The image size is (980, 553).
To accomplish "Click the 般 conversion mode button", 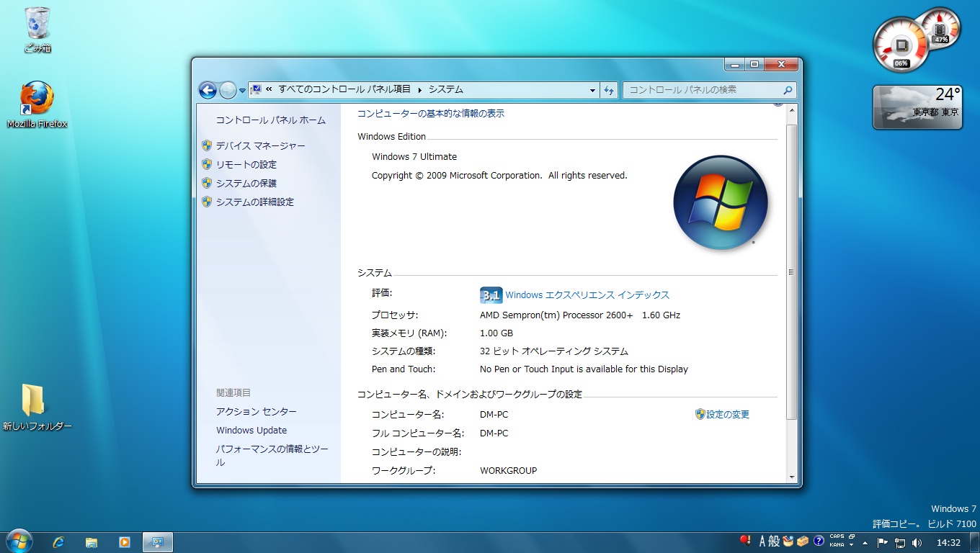I will 774,541.
